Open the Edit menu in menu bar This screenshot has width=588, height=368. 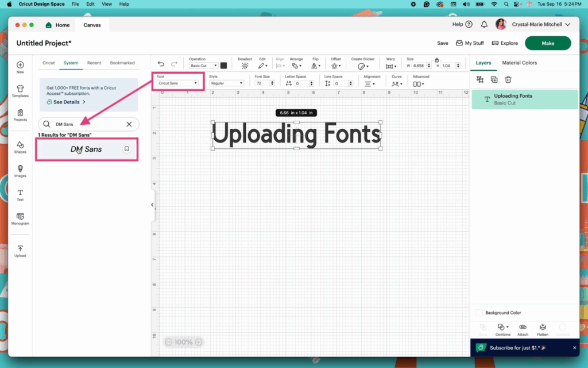tap(90, 4)
